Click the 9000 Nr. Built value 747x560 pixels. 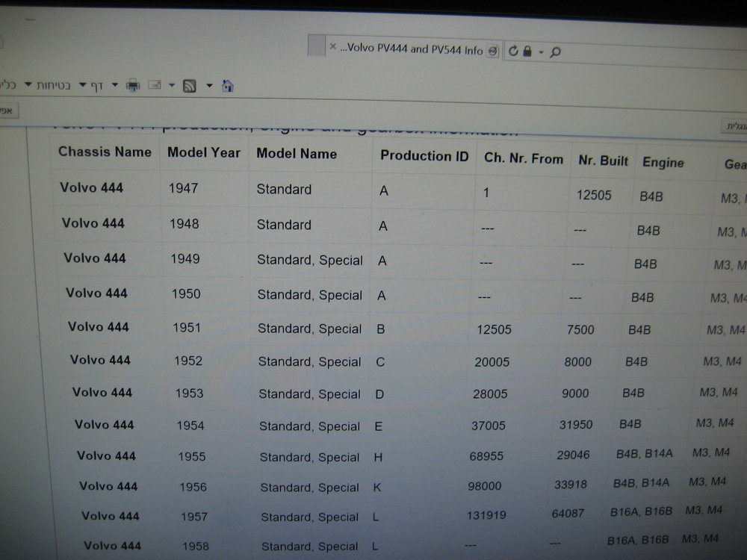(575, 393)
